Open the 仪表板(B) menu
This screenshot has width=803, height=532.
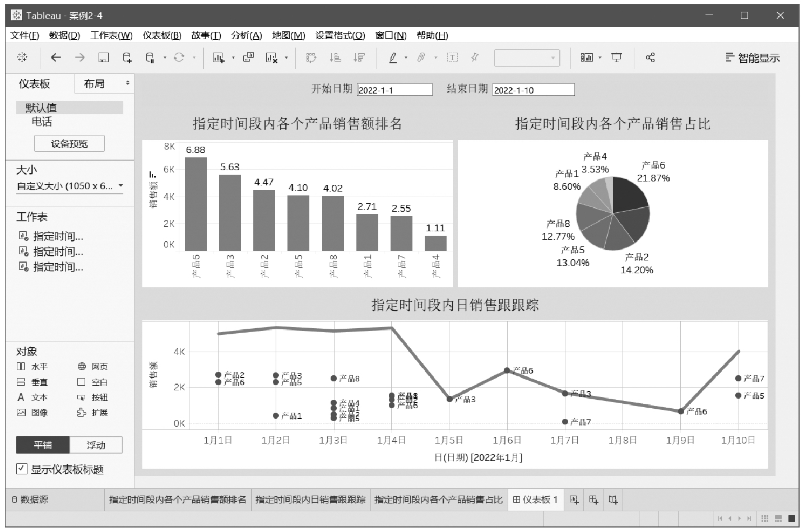(x=162, y=35)
